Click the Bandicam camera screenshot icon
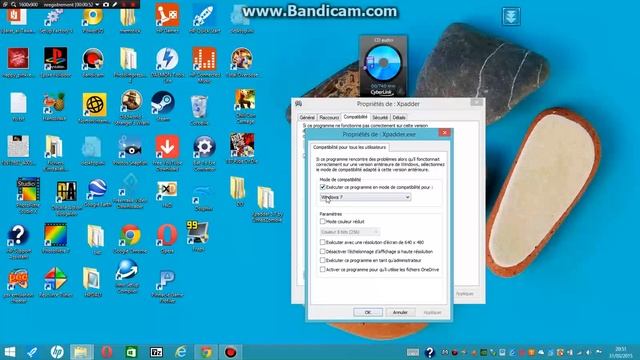The width and height of the screenshot is (640, 360). point(106,4)
